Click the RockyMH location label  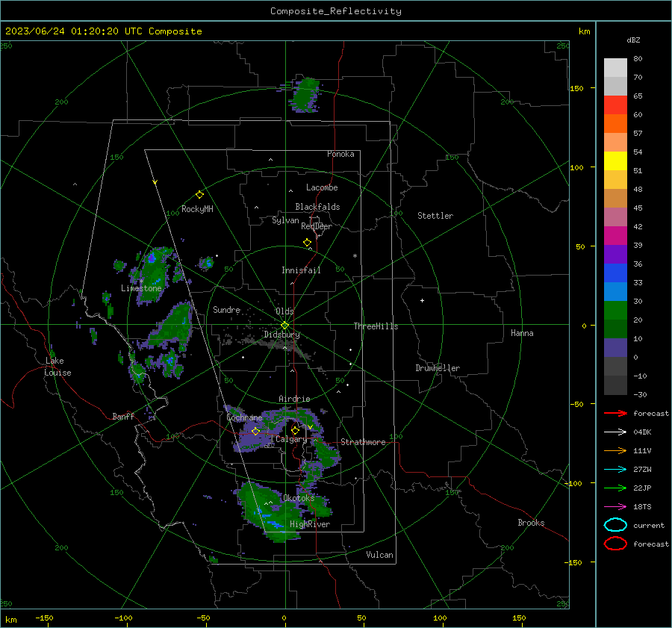[197, 209]
